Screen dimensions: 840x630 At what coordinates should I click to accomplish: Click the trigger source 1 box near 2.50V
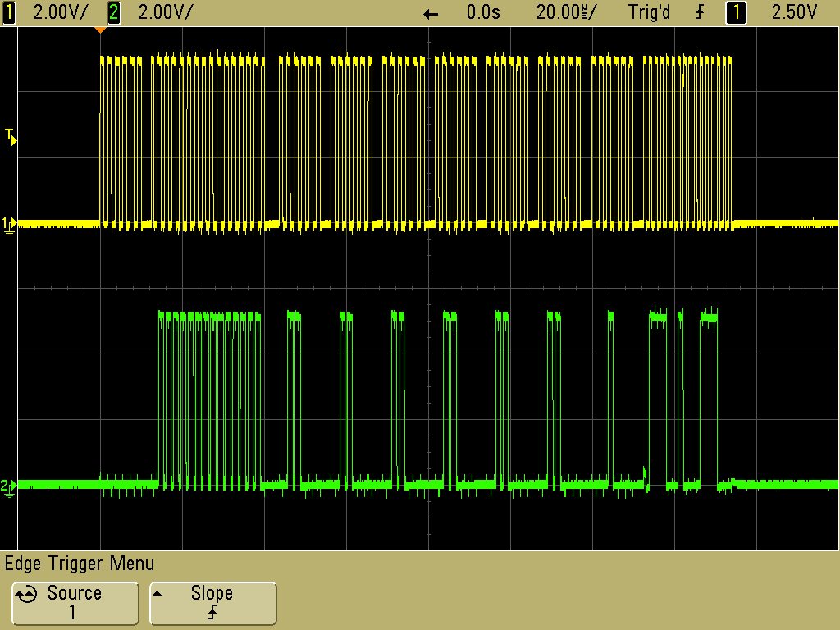pyautogui.click(x=736, y=12)
